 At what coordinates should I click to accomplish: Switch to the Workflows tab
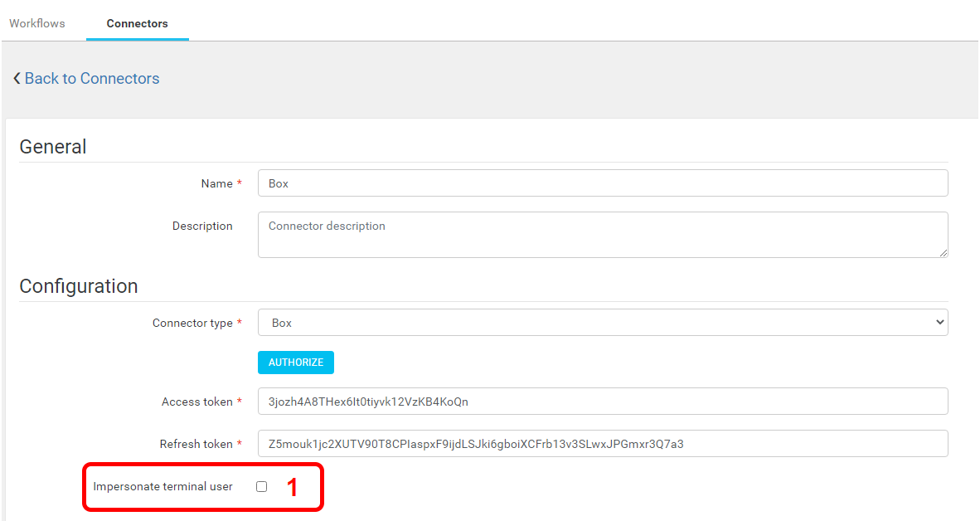click(37, 23)
